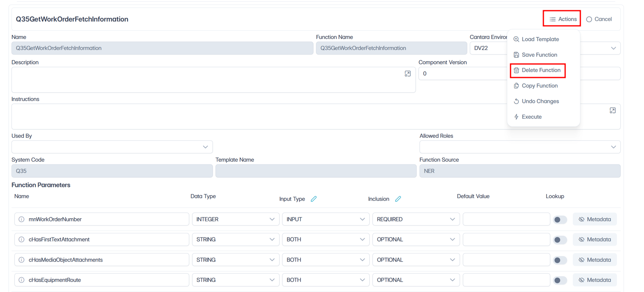Show Metadata for cHasFirstTextAttachment
The height and width of the screenshot is (292, 644).
595,240
